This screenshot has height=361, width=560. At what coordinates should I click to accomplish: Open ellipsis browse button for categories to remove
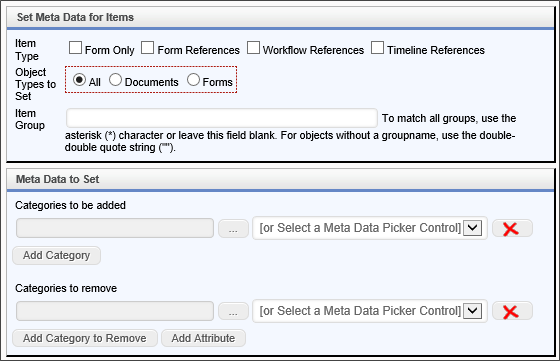(x=233, y=311)
